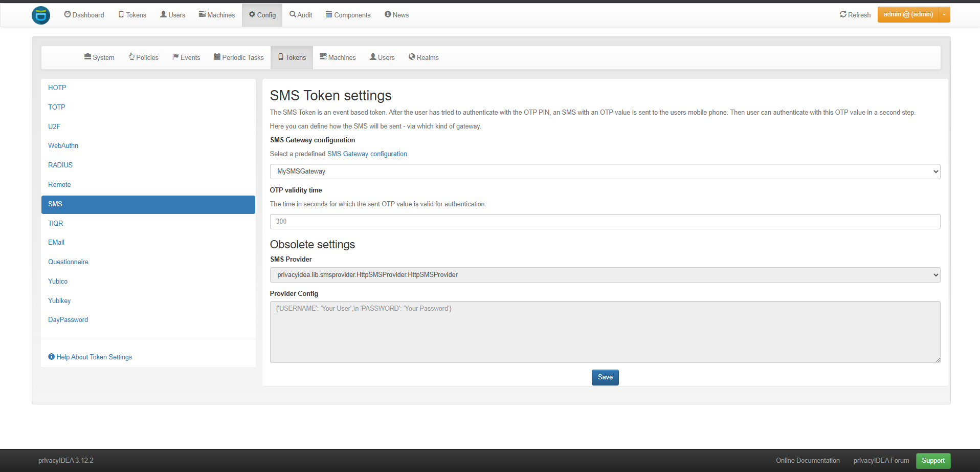Switch to the Events config tab
Screen dimensions: 980x472
tap(186, 57)
